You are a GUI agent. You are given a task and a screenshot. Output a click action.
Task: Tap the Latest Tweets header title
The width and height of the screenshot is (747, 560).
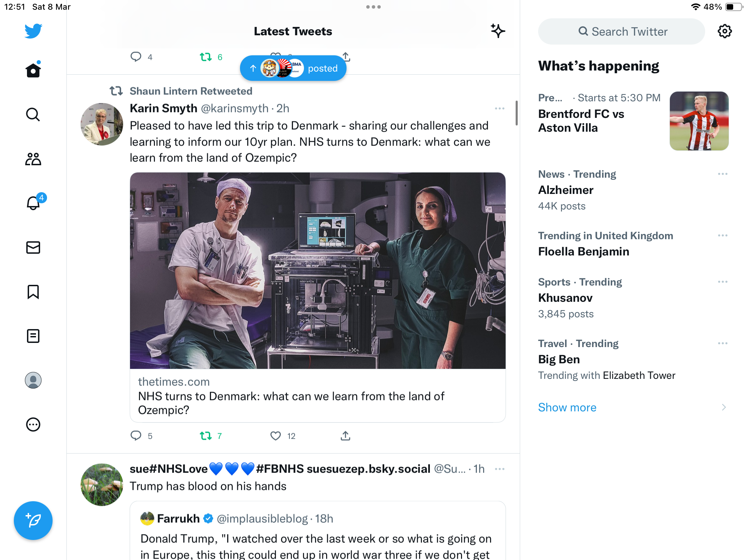tap(293, 31)
